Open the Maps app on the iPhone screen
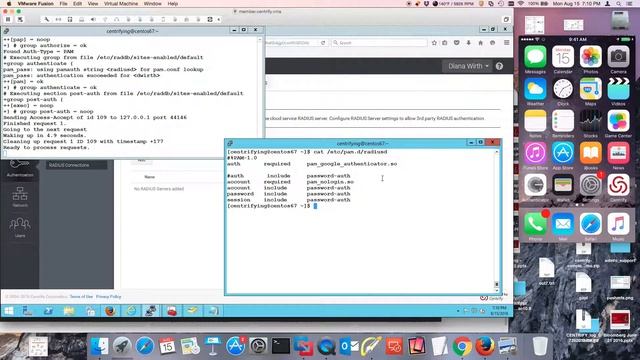Screen dimensions: 640x360 [591, 89]
